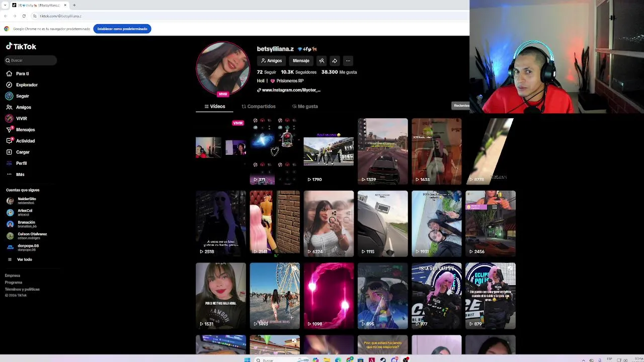Image resolution: width=644 pixels, height=362 pixels.
Task: Open Amigos in the left sidebar
Action: point(19,107)
